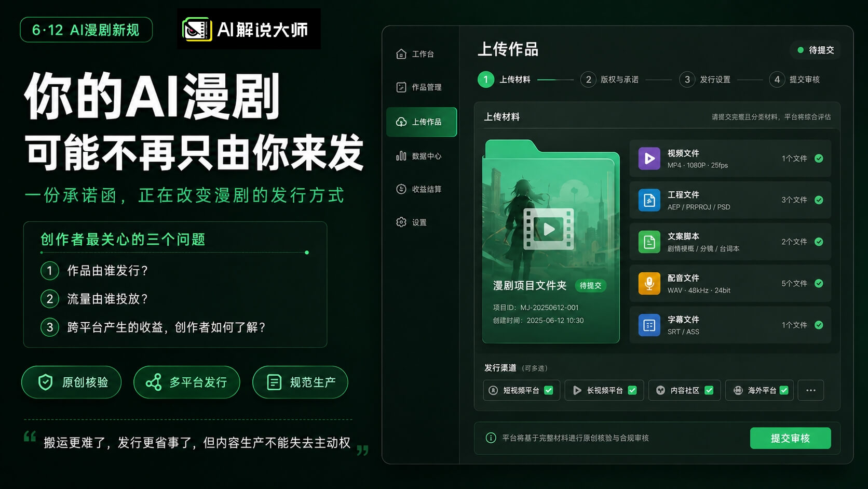Click the 短视频平台 channel icon
868x489 pixels.
[x=494, y=390]
